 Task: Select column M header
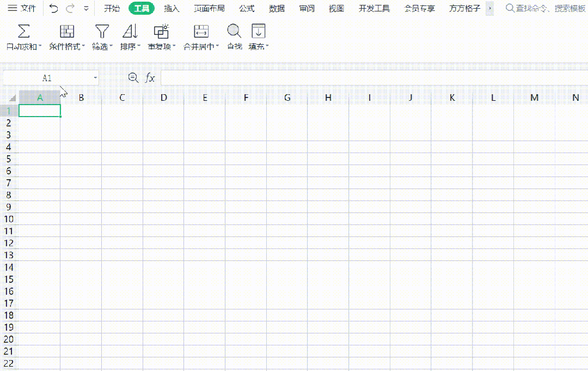(535, 98)
